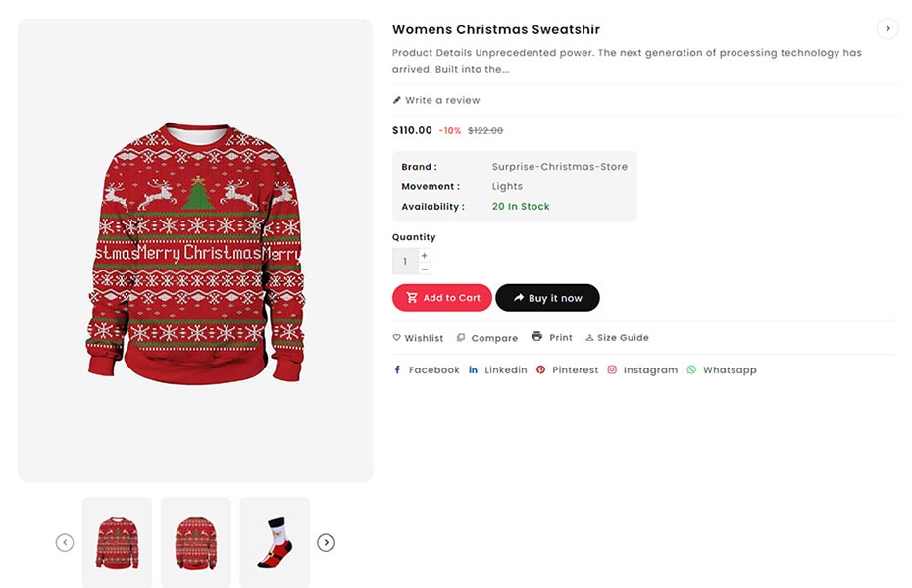
Task: Decrease quantity with the minus button
Action: coord(425,269)
